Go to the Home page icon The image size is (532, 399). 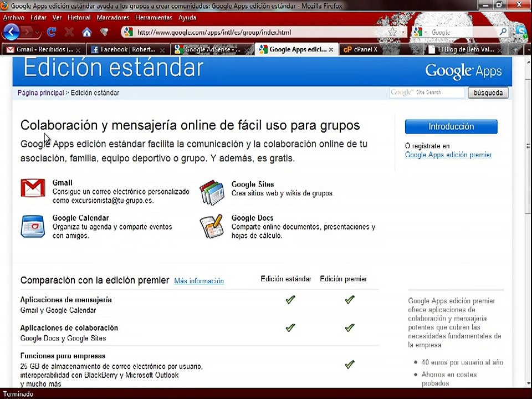tap(87, 32)
